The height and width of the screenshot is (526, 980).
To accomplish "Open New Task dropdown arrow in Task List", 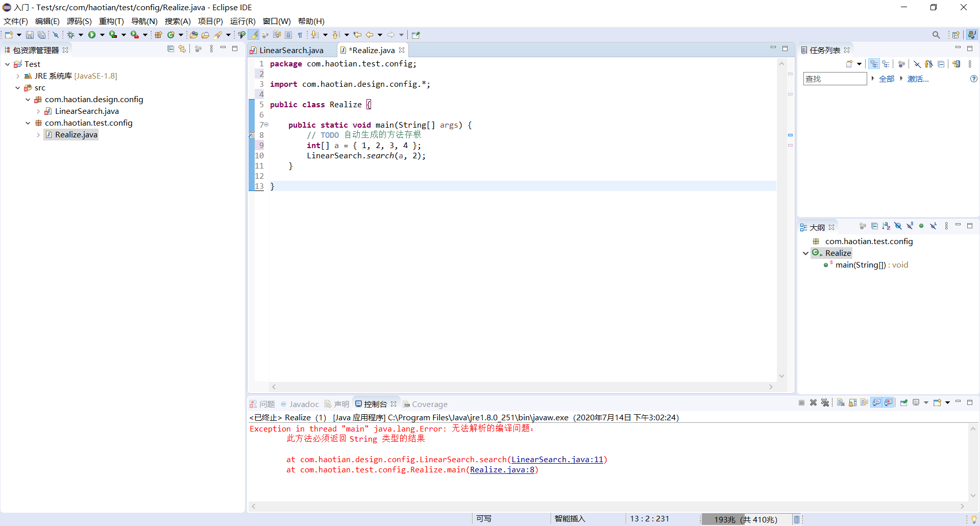I will pyautogui.click(x=860, y=64).
